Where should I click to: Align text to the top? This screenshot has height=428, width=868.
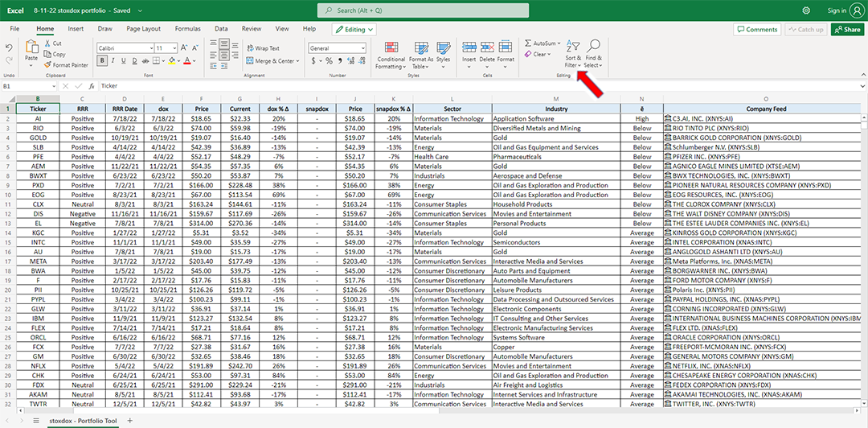point(212,43)
